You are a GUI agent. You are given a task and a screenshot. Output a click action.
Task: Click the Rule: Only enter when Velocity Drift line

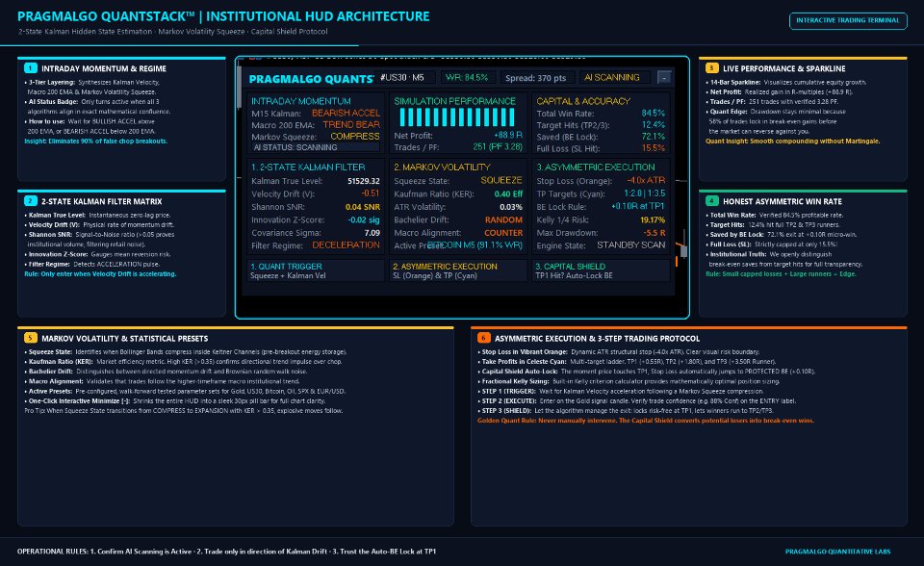click(100, 273)
